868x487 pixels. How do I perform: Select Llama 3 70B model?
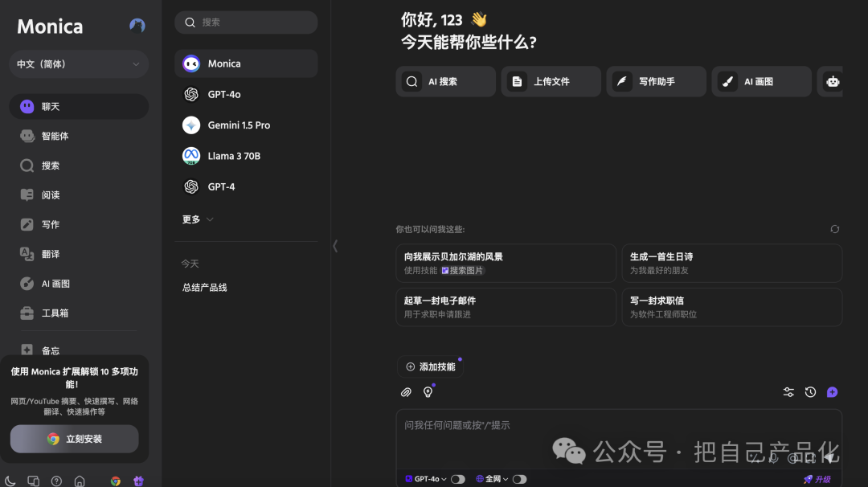(246, 156)
